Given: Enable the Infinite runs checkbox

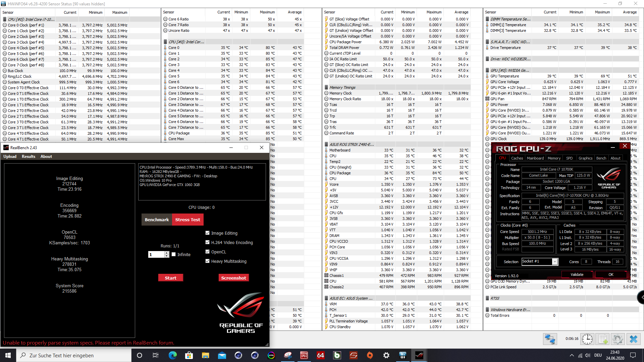Looking at the screenshot, I should (x=173, y=254).
